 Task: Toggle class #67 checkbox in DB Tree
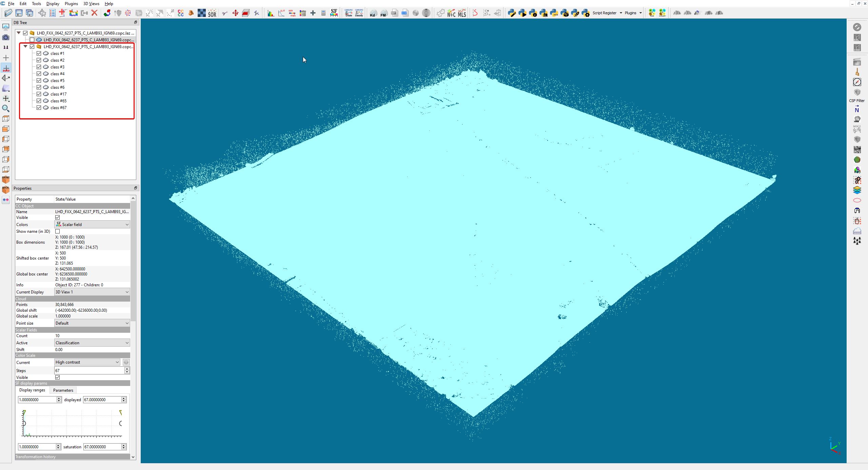39,108
